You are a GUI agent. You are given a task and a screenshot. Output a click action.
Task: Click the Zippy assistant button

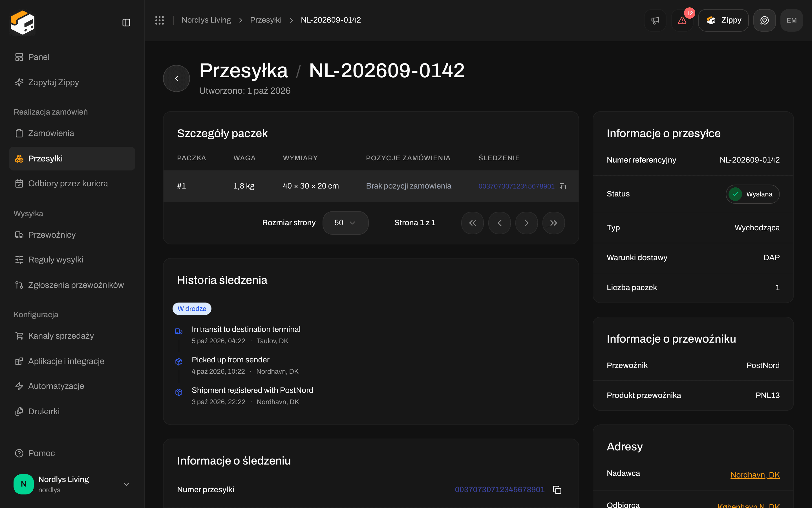723,20
